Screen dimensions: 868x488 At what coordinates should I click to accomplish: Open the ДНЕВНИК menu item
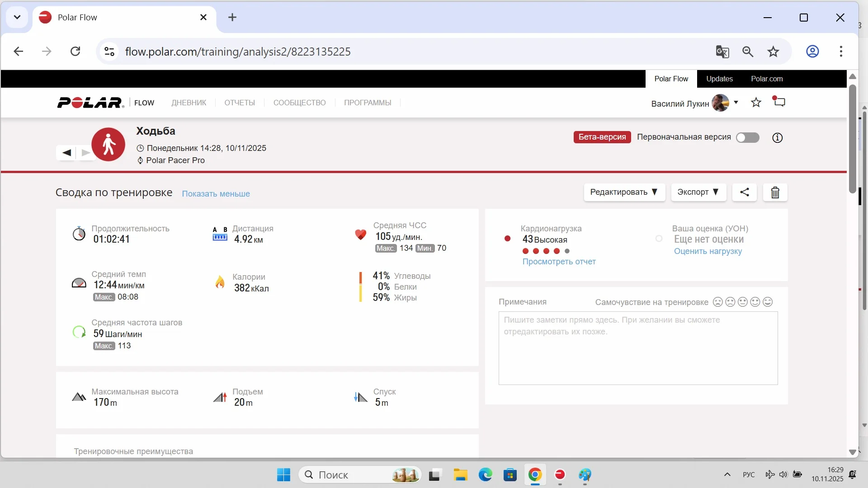click(189, 103)
